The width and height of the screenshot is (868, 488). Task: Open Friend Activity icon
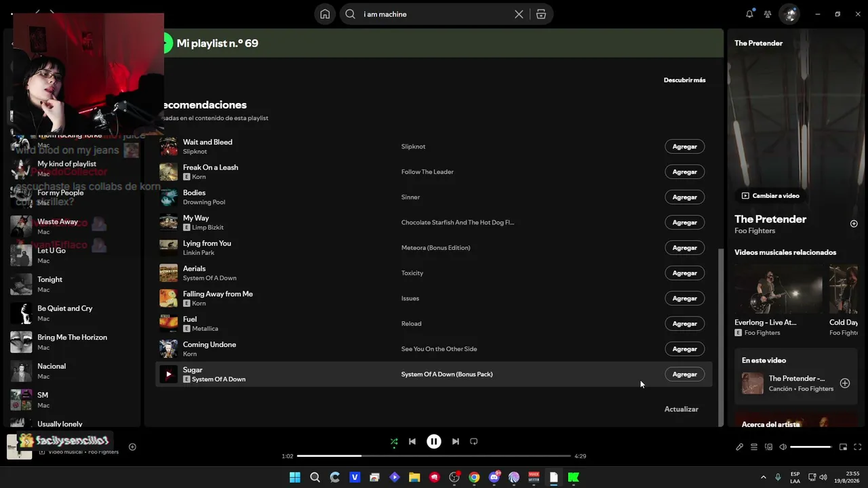coord(768,14)
